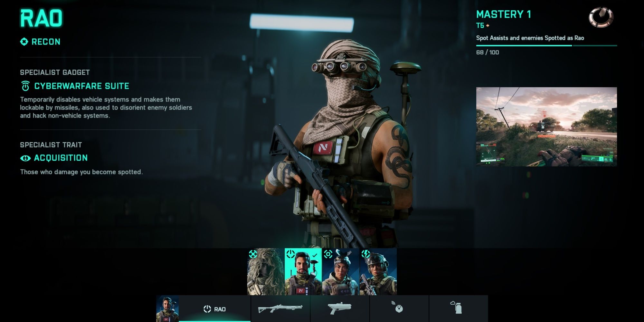Click the Cyberwarfare Suite gadget icon
644x322 pixels.
(25, 86)
